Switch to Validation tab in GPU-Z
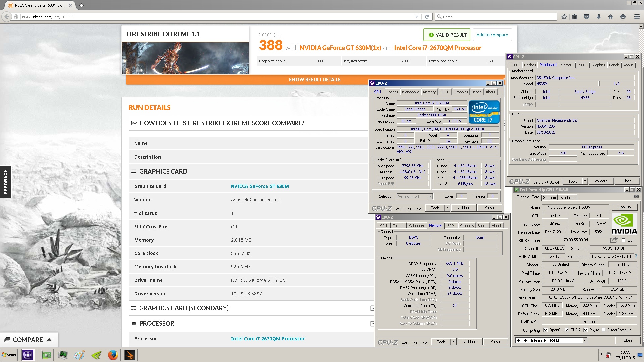Viewport: 644px width, 362px height. 568,198
